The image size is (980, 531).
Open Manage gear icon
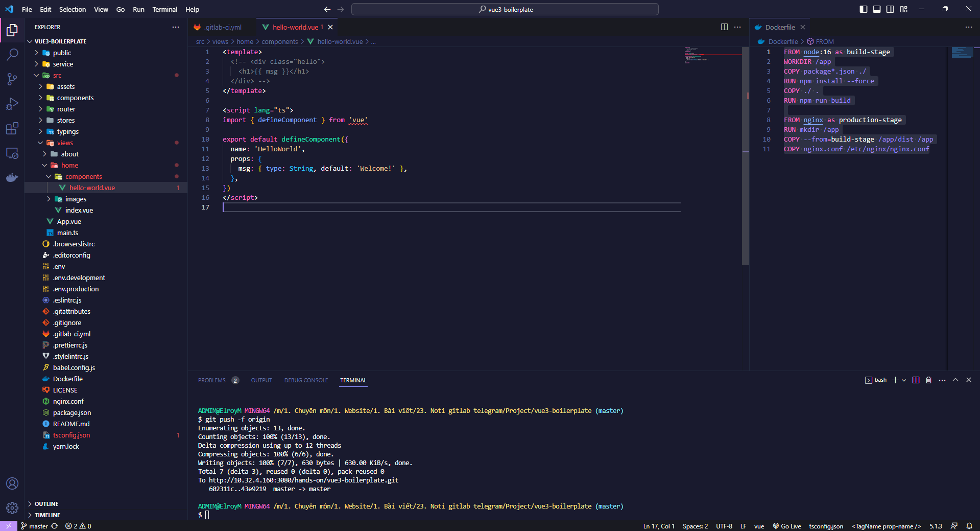[x=12, y=508]
